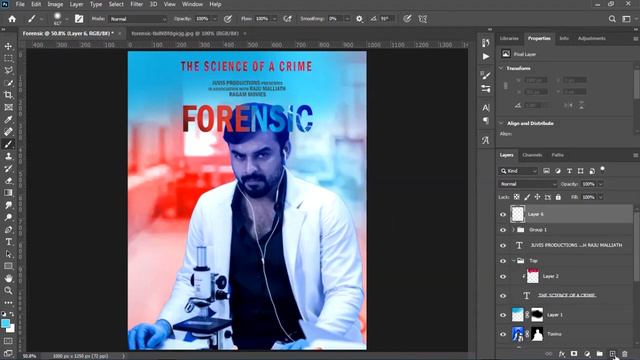640x360 pixels.
Task: Create a new layer
Action: (612, 354)
